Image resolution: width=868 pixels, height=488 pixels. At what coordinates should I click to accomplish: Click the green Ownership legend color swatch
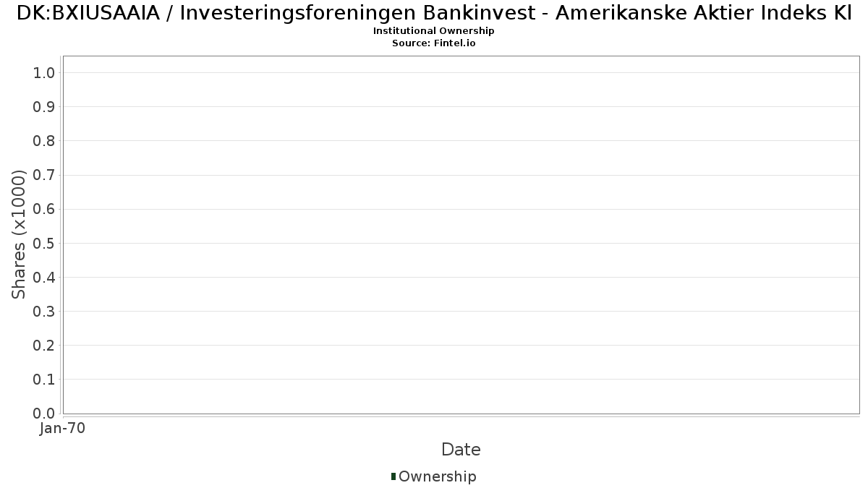tap(393, 476)
